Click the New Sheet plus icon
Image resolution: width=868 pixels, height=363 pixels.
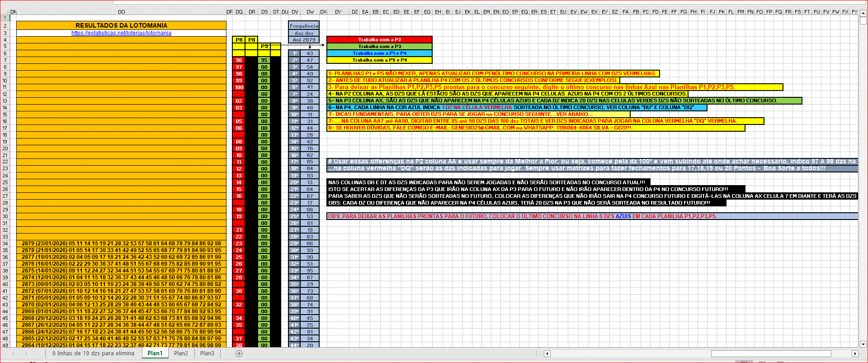239,353
